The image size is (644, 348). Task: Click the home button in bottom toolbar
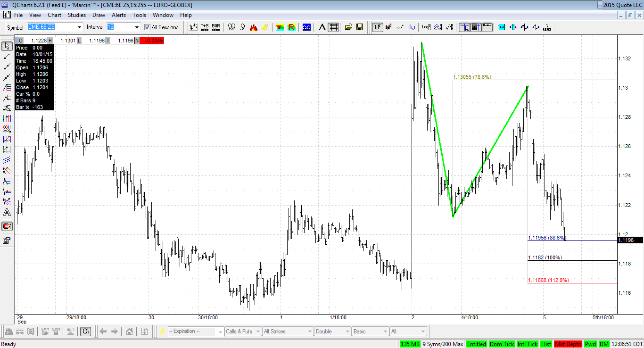coord(130,331)
